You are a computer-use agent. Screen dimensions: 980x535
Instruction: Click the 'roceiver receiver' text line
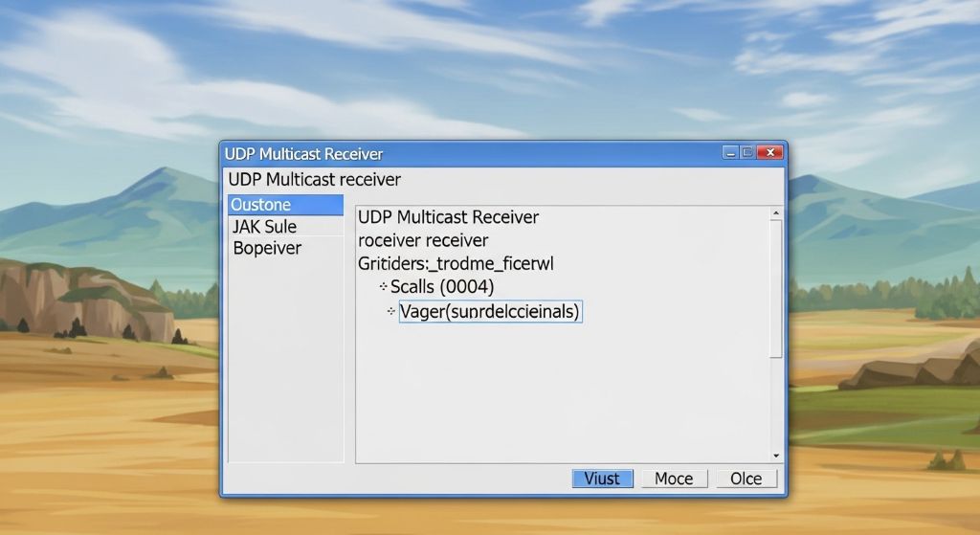423,240
